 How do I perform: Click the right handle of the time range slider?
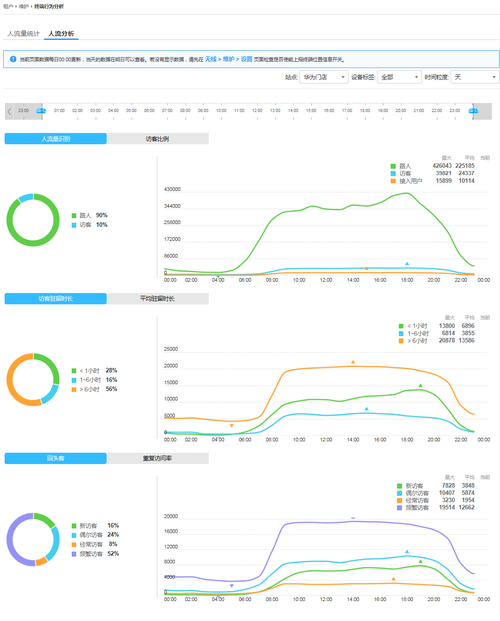coord(473,111)
